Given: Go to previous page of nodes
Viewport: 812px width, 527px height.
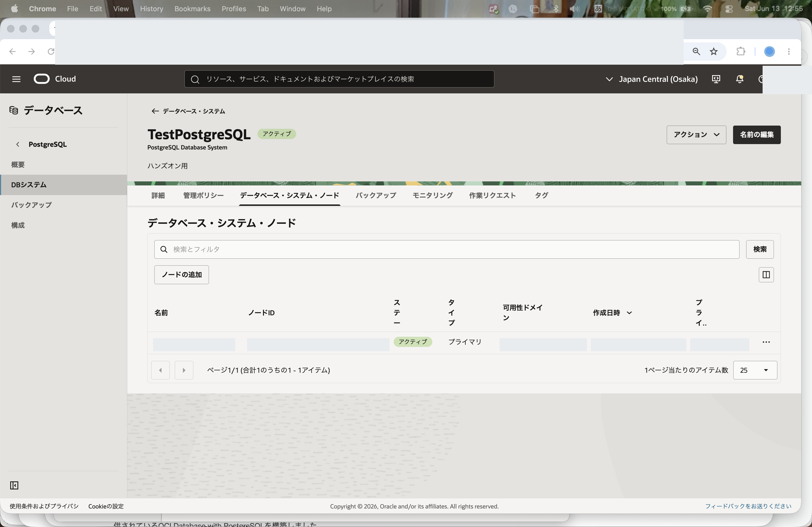Looking at the screenshot, I should tap(160, 370).
